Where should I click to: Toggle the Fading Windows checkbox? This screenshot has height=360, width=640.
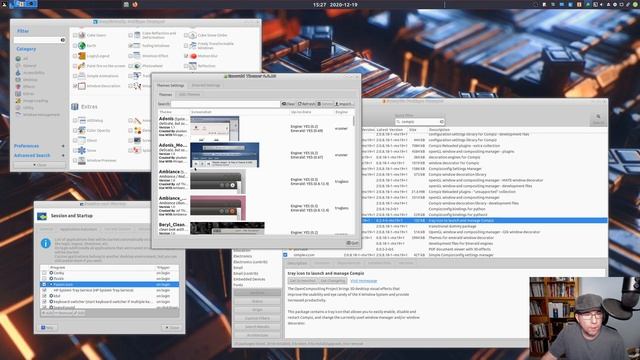coord(131,46)
